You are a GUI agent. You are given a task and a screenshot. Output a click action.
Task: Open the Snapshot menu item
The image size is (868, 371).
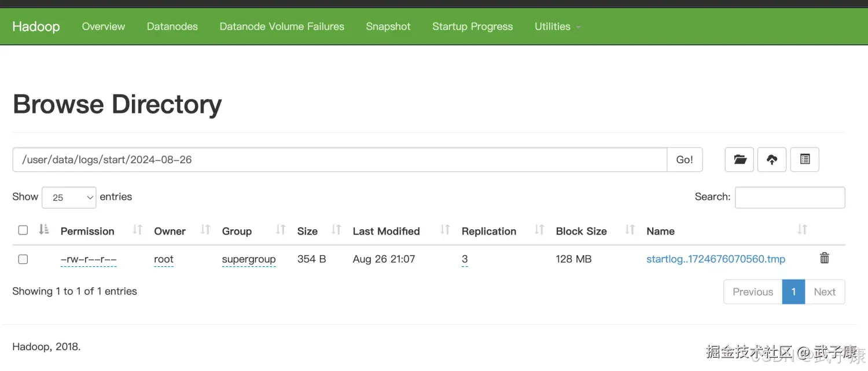(x=388, y=27)
